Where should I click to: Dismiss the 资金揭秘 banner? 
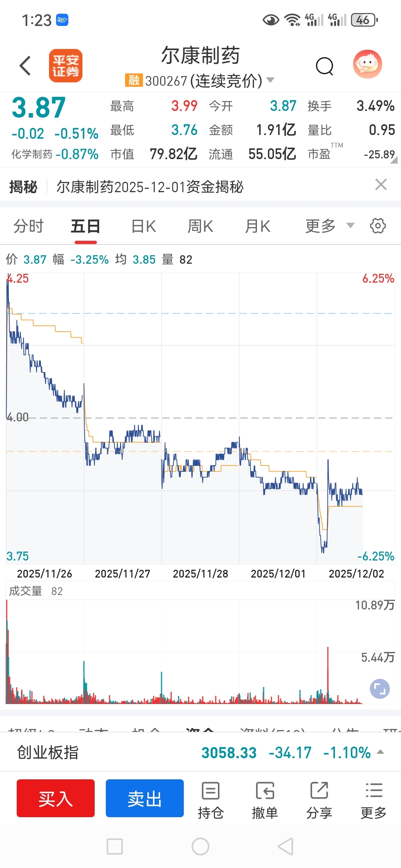381,185
